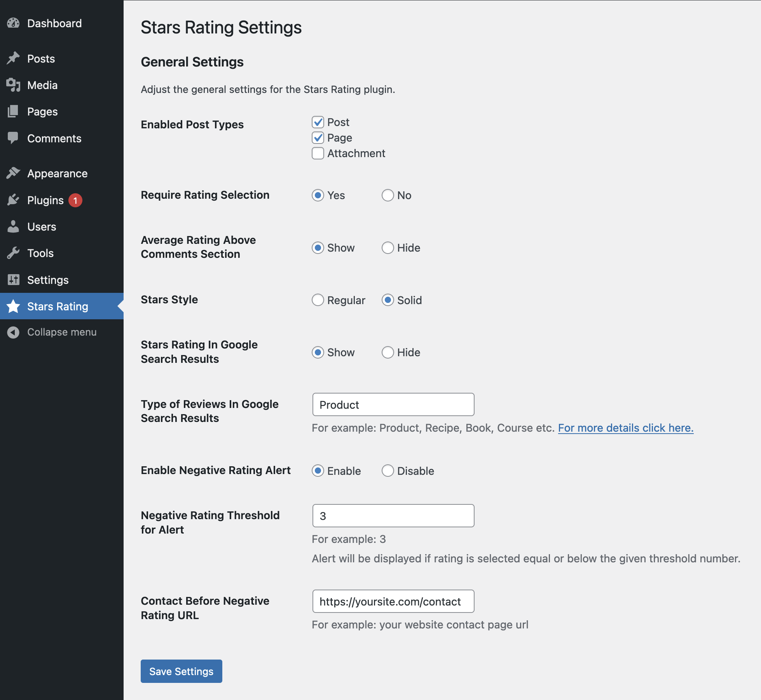Open the 'For more details click here' link
This screenshot has width=761, height=700.
(626, 428)
